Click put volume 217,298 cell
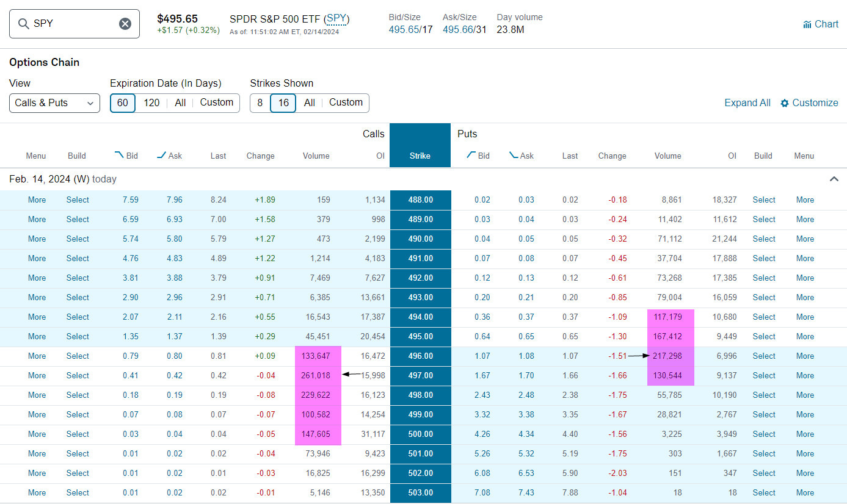The height and width of the screenshot is (504, 847). (x=667, y=356)
